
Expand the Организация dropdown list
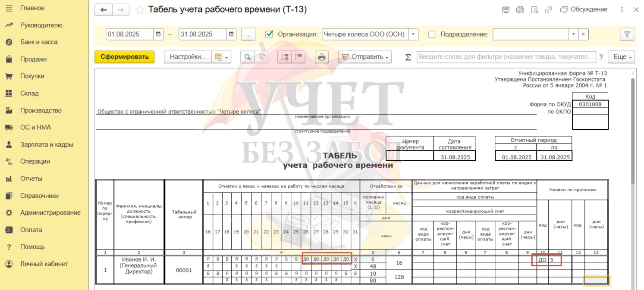click(413, 34)
